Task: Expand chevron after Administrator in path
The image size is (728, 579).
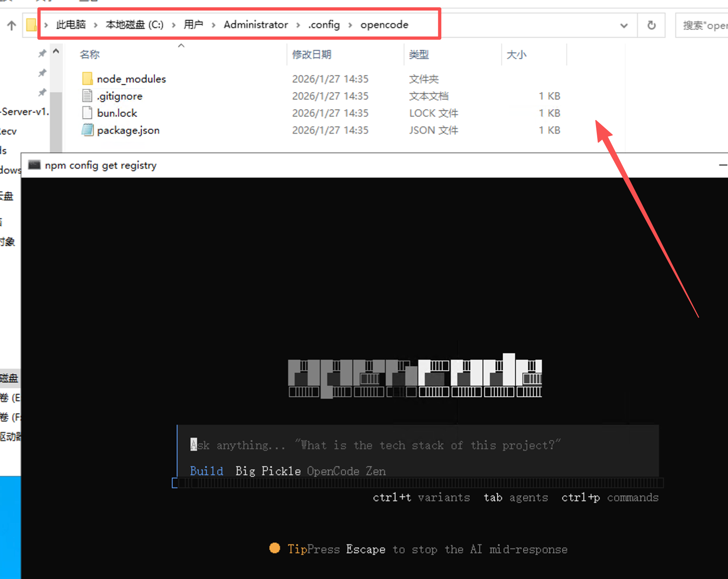Action: (x=298, y=25)
